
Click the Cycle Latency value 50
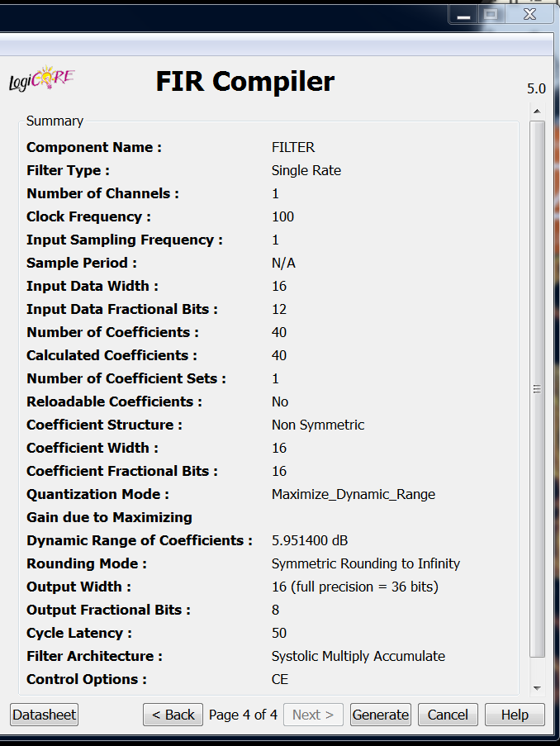[279, 634]
